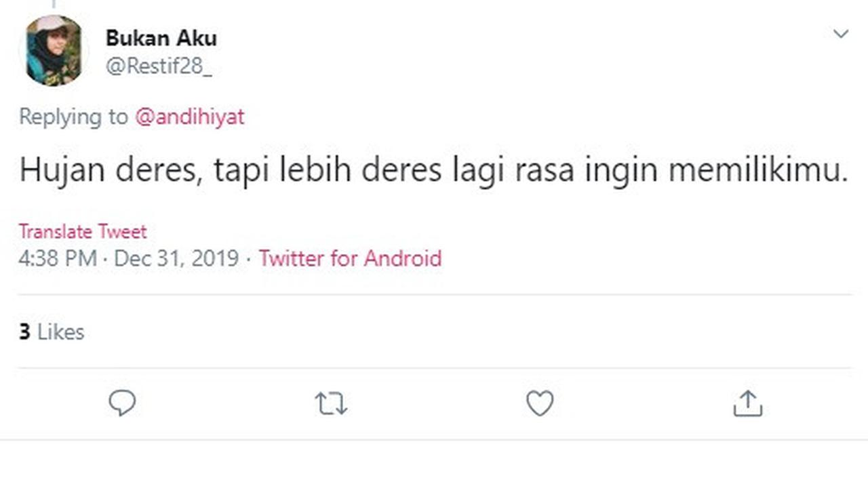Open the @andihiyat profile link
868x488 pixels.
[190, 117]
